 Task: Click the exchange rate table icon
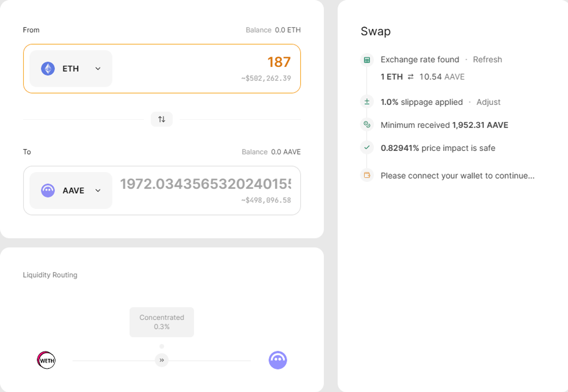367,60
